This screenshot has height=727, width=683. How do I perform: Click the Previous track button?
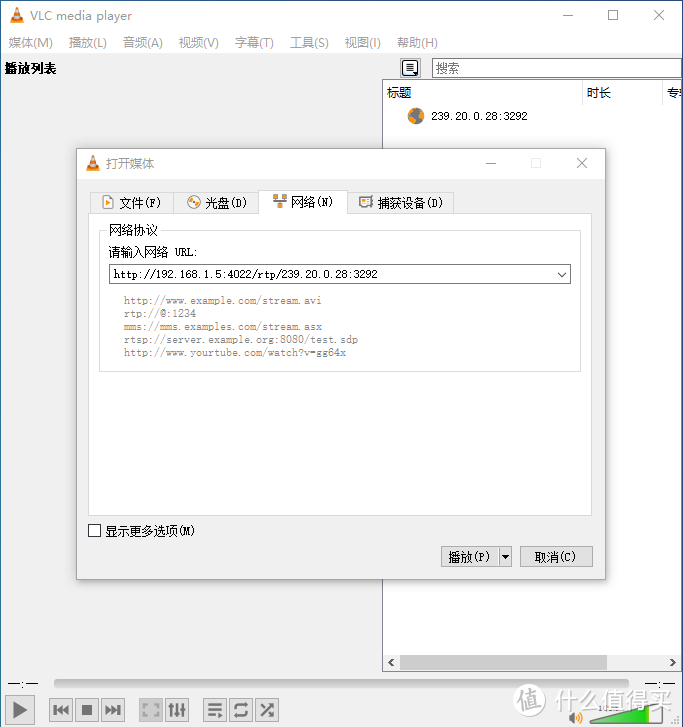[61, 710]
